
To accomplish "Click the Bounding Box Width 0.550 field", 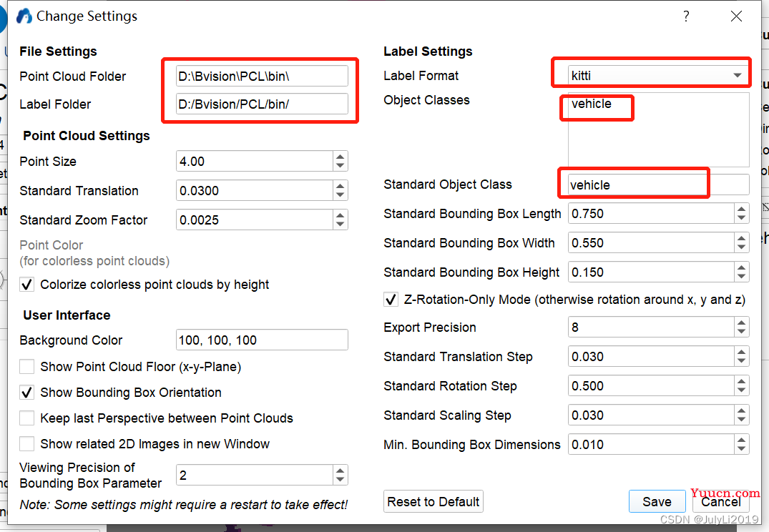I will pyautogui.click(x=651, y=243).
